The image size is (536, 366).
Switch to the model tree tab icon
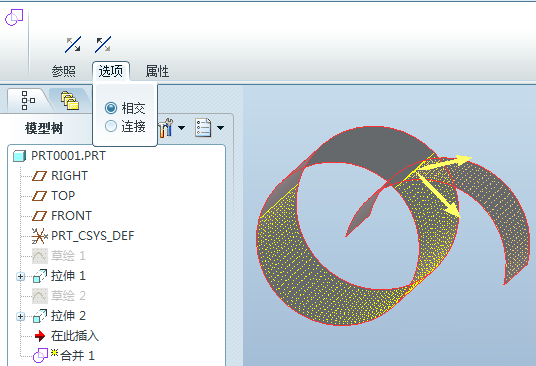[28, 100]
